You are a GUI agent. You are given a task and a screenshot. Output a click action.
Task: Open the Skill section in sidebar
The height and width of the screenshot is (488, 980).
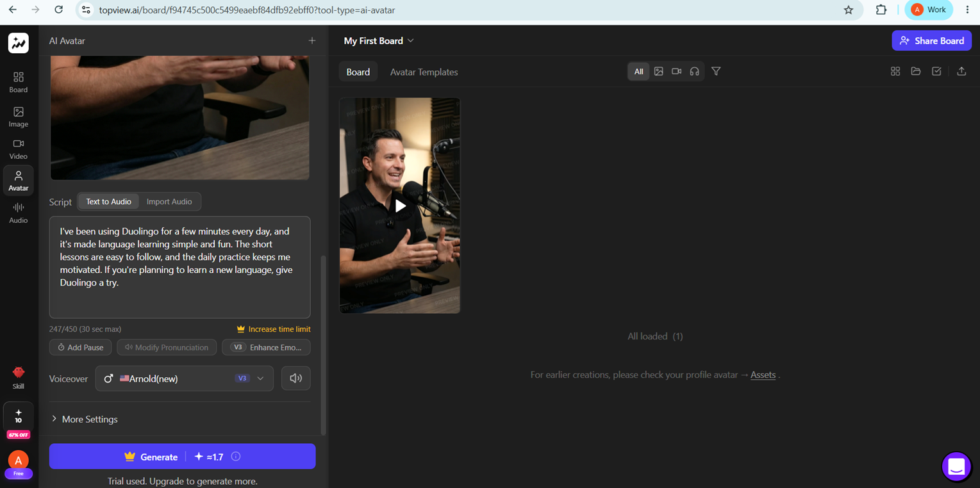[18, 378]
